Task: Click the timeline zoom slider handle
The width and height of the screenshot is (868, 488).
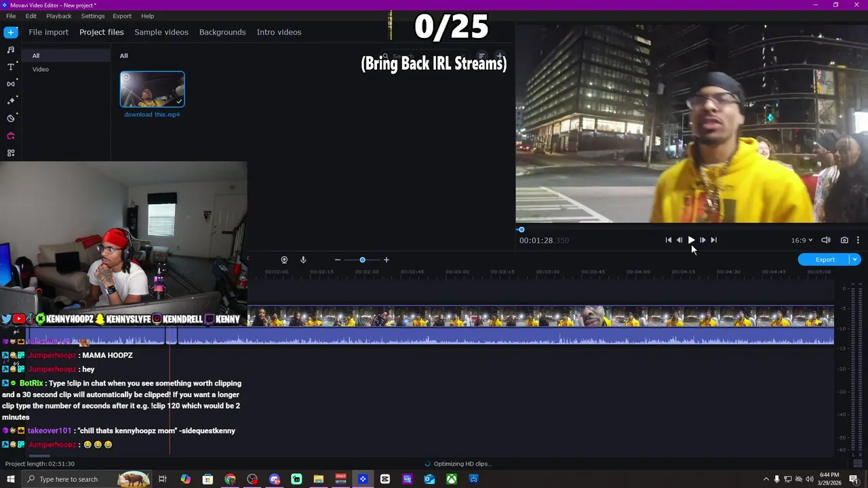Action: coord(362,260)
